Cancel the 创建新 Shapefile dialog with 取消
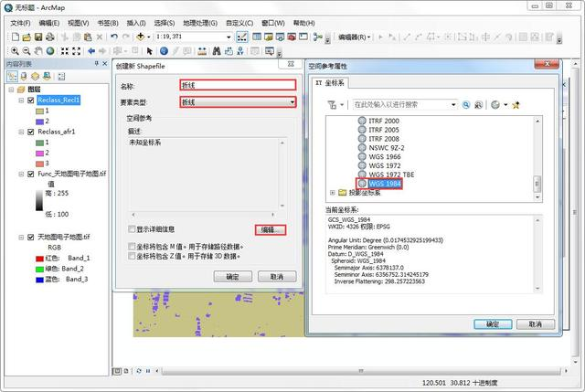585x392 pixels. [277, 276]
